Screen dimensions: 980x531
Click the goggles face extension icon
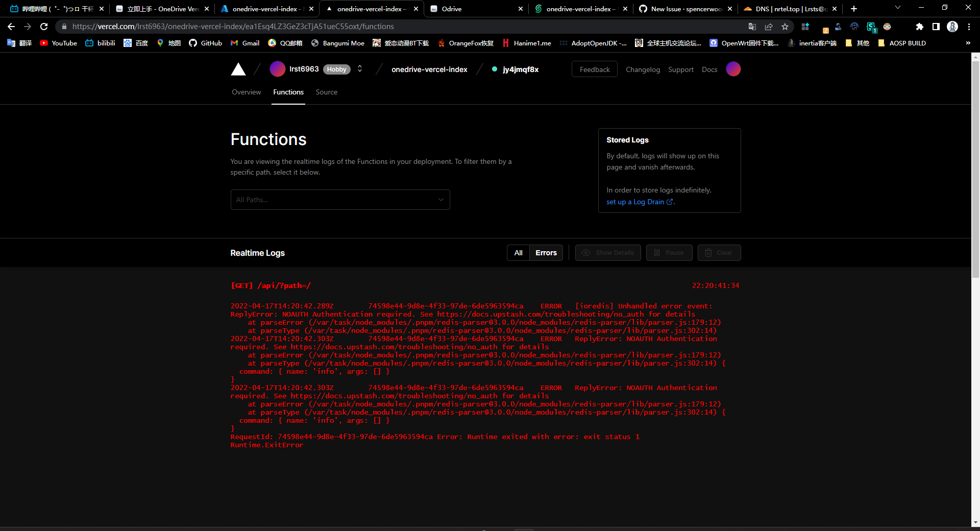(887, 27)
